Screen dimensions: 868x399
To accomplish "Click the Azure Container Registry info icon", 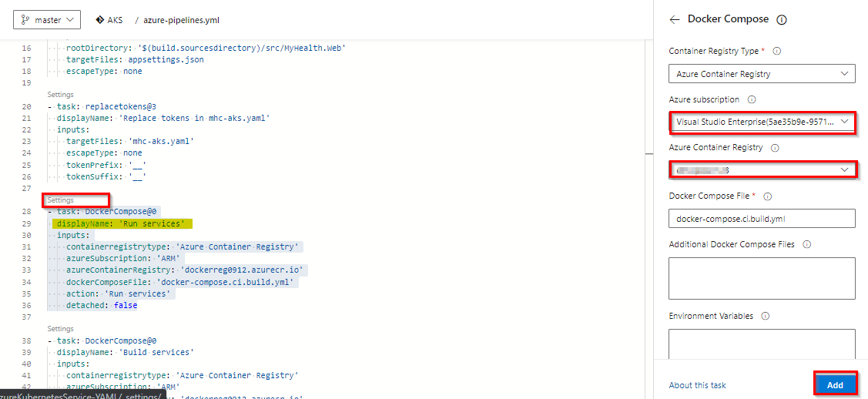I will point(775,149).
